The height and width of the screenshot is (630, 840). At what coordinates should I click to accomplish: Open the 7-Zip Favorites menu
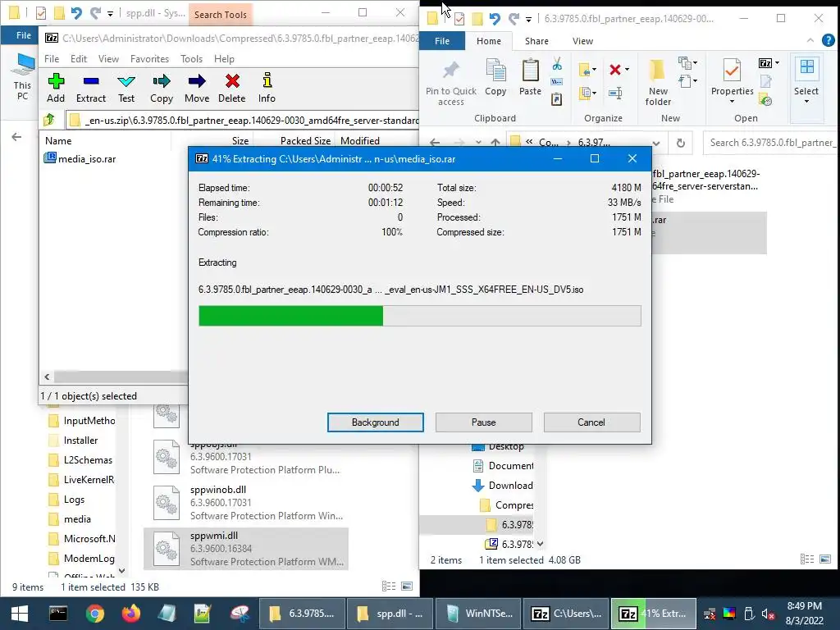[x=149, y=59]
